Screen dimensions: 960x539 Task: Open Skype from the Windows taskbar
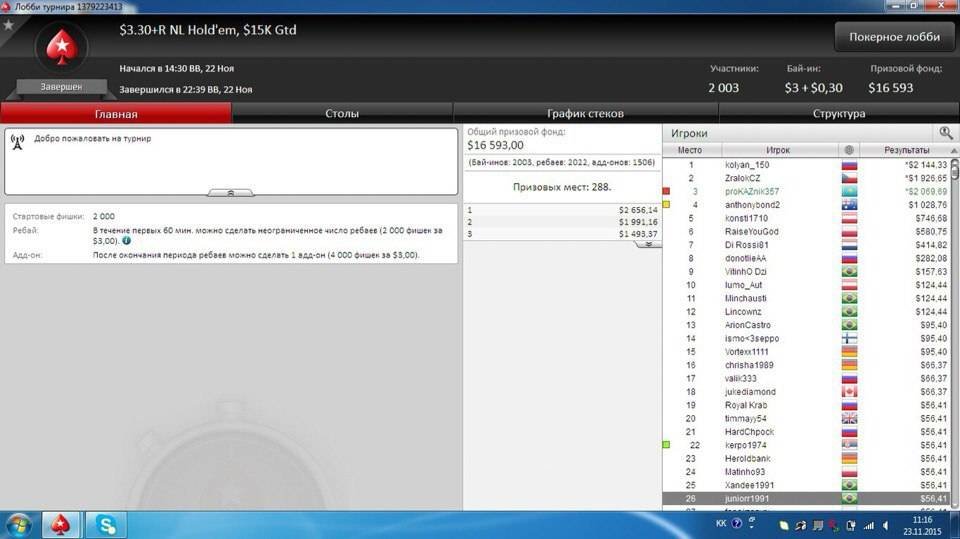point(105,524)
